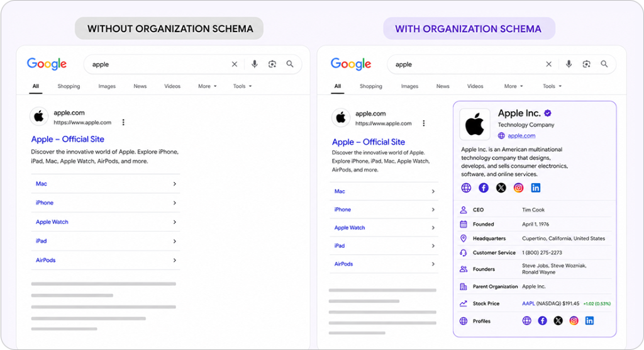
Task: Clear the search box in left Google panel
Action: point(235,64)
